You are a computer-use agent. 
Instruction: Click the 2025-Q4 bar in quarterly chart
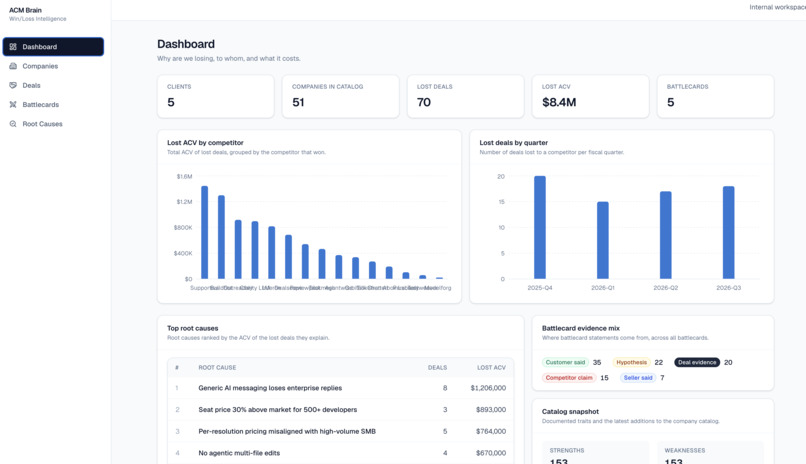coord(540,228)
